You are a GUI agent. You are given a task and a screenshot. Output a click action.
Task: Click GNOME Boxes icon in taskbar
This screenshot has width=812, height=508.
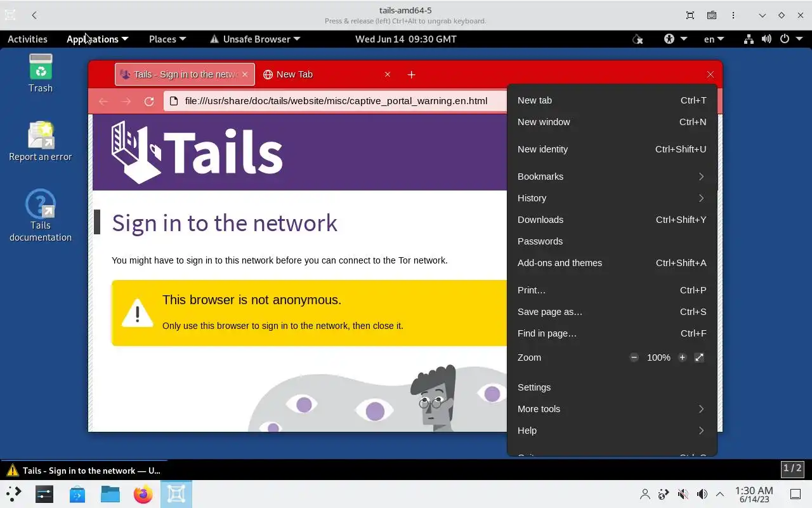tap(176, 494)
